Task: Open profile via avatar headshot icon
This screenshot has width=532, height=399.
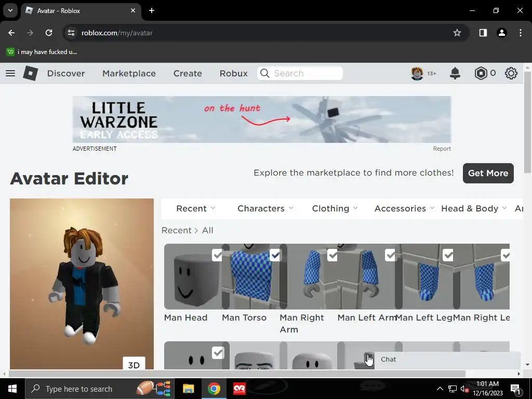Action: point(417,73)
